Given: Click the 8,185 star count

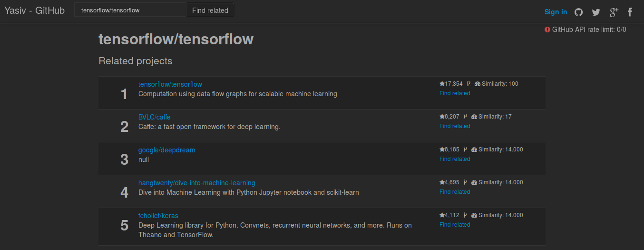Looking at the screenshot, I should [x=452, y=150].
